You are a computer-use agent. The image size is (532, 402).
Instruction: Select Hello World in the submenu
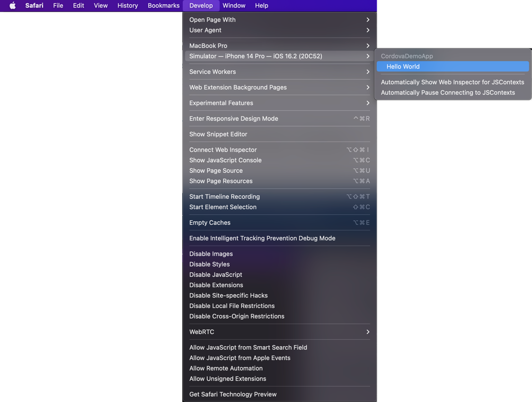coord(452,67)
